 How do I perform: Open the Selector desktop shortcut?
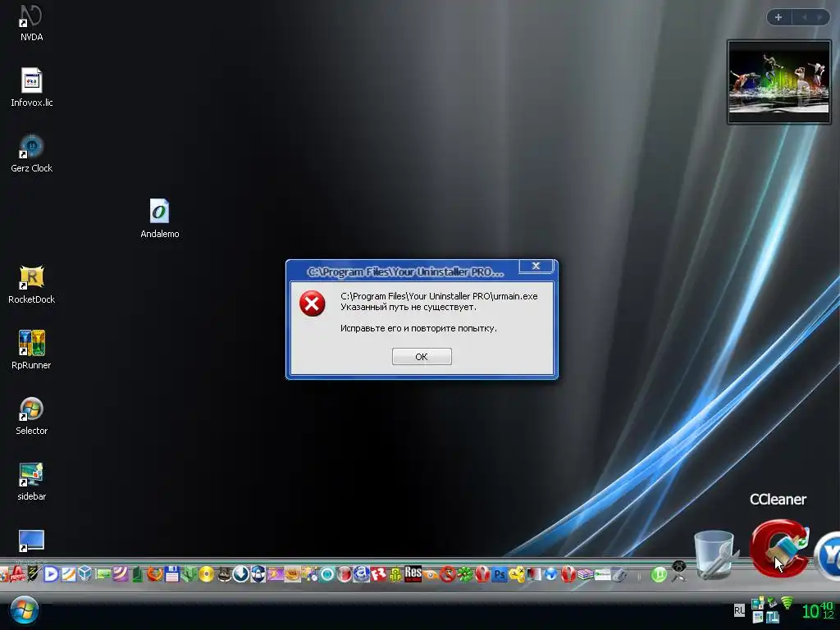tap(32, 416)
